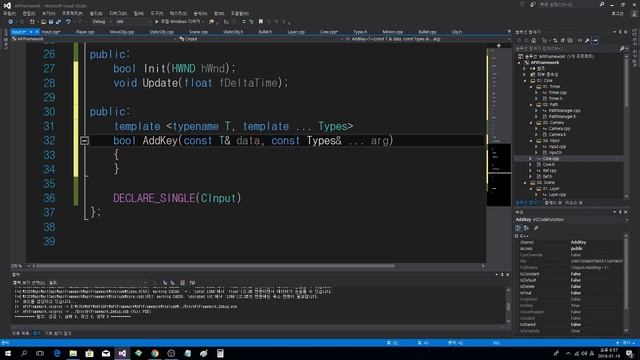The image size is (640, 360).
Task: Click the Save All toolbar icon
Action: [58, 22]
